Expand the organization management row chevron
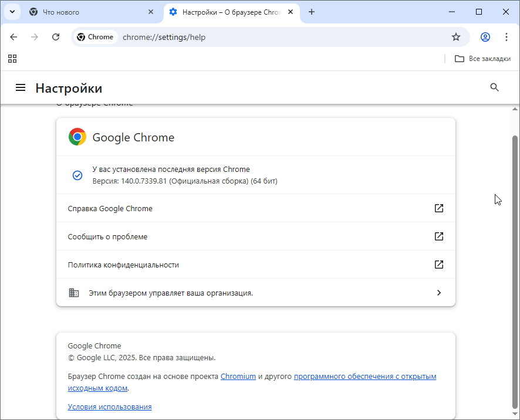Image resolution: width=520 pixels, height=420 pixels. pyautogui.click(x=438, y=293)
